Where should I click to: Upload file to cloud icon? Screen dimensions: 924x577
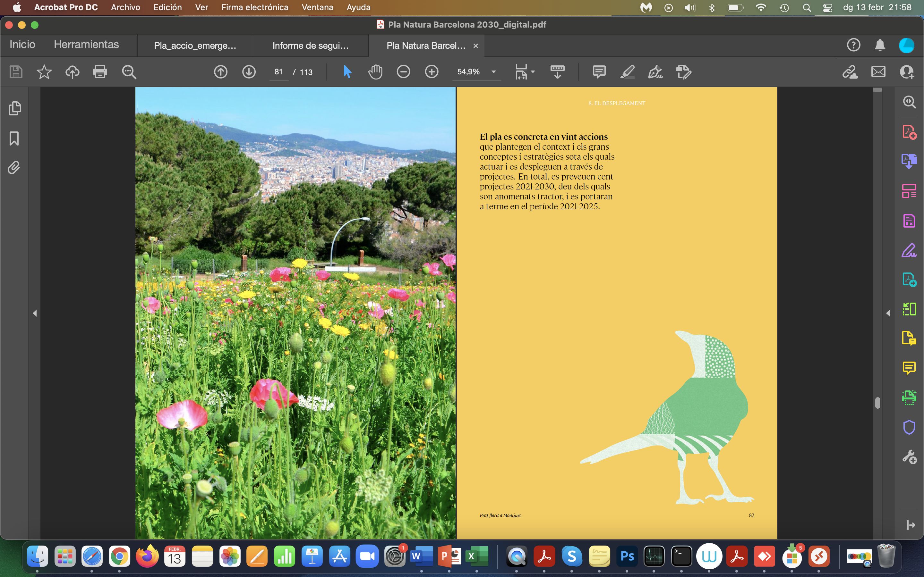[72, 72]
